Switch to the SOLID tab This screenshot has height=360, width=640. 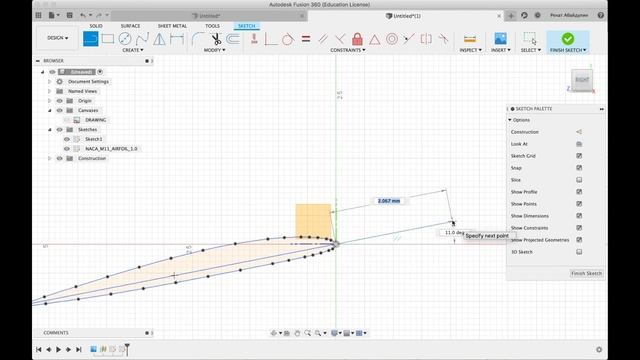click(x=96, y=26)
